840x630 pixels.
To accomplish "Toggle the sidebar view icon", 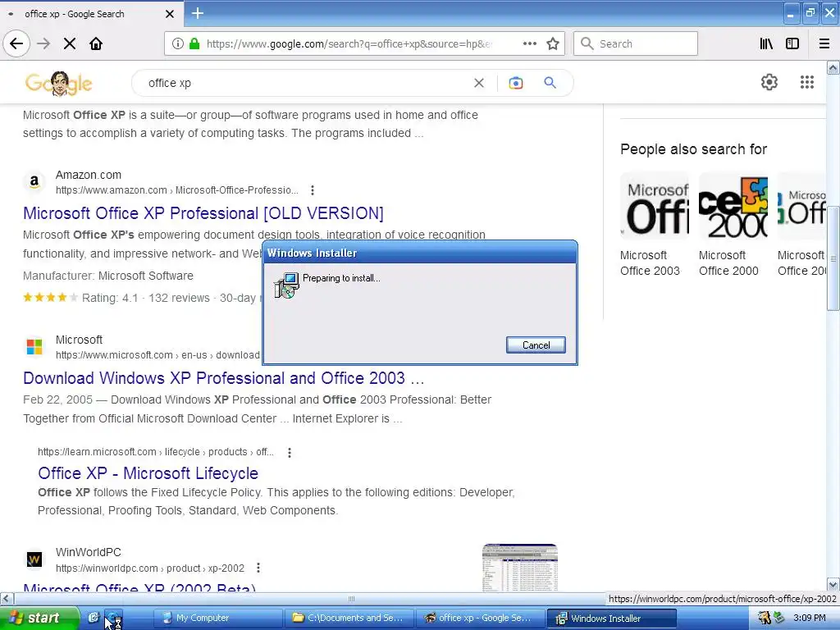I will click(792, 44).
